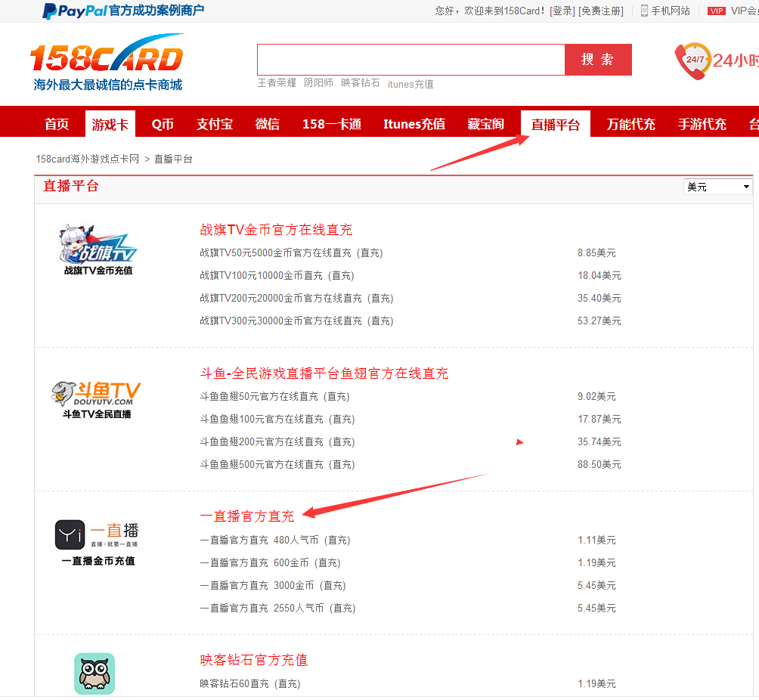This screenshot has width=759, height=700.
Task: Switch to the 游戏卡 tab
Action: (x=110, y=124)
